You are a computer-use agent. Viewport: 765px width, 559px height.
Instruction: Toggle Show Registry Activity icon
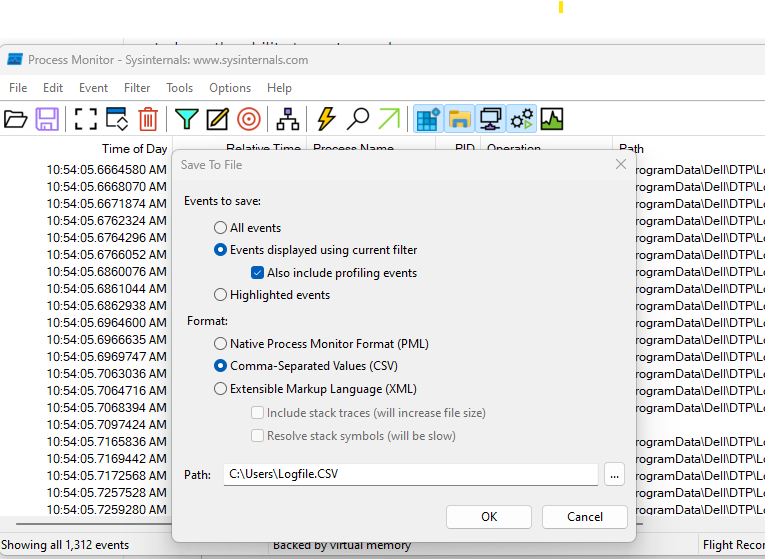coord(428,119)
